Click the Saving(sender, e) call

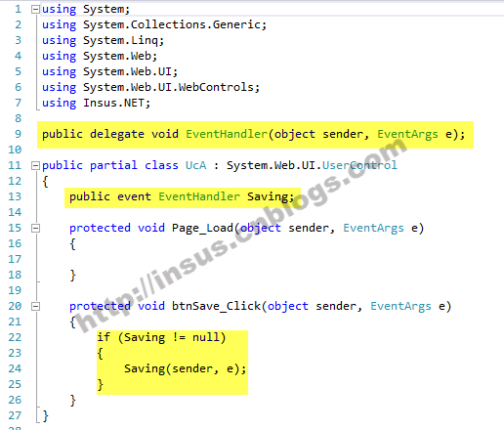coord(185,368)
